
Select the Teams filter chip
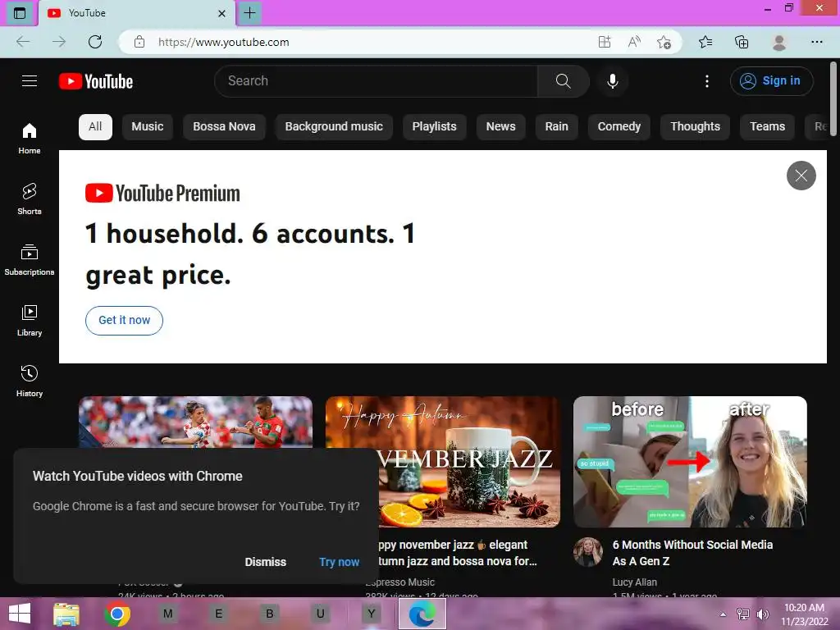[x=767, y=127]
